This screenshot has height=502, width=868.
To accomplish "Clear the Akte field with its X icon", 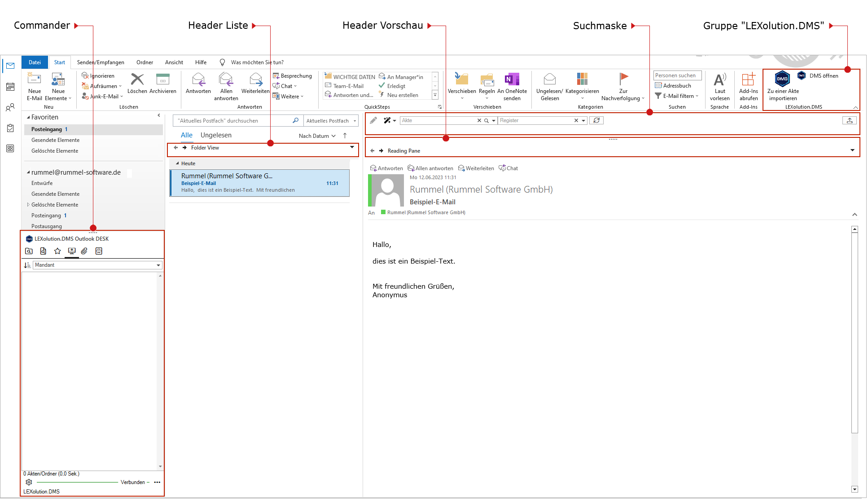I will point(479,120).
